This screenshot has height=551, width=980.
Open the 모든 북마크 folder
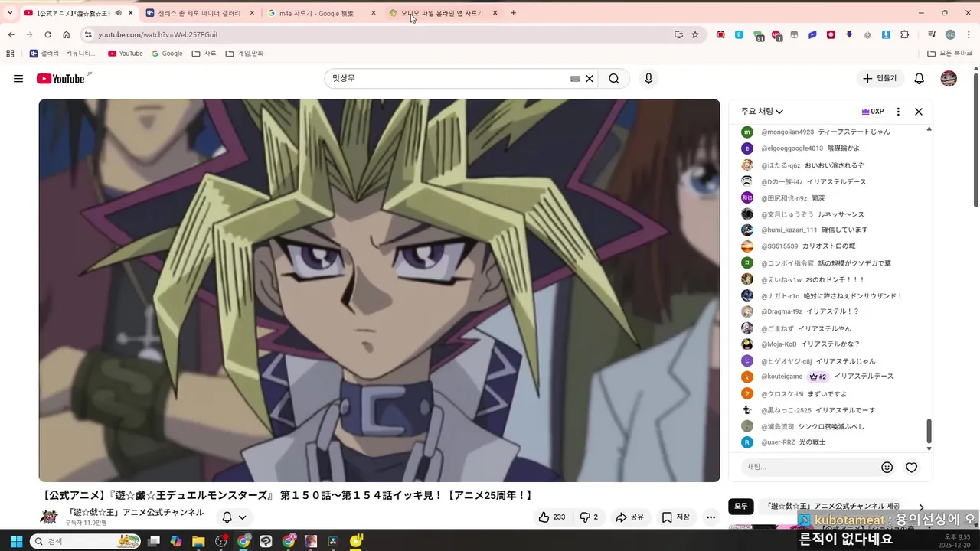click(x=949, y=54)
